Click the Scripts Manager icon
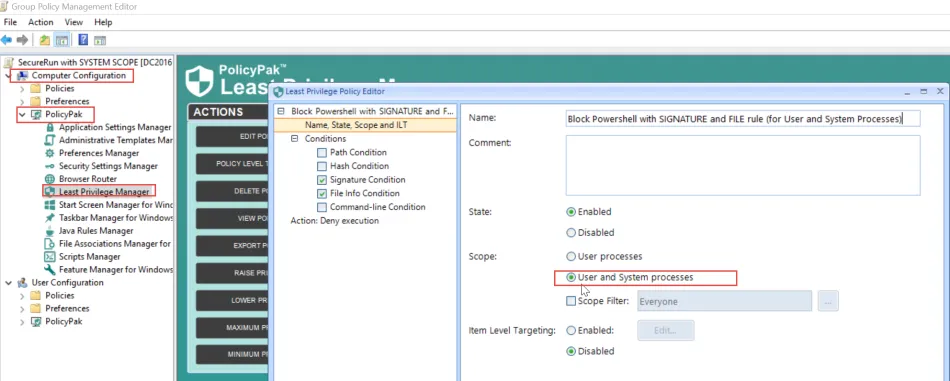950x381 pixels. point(50,257)
